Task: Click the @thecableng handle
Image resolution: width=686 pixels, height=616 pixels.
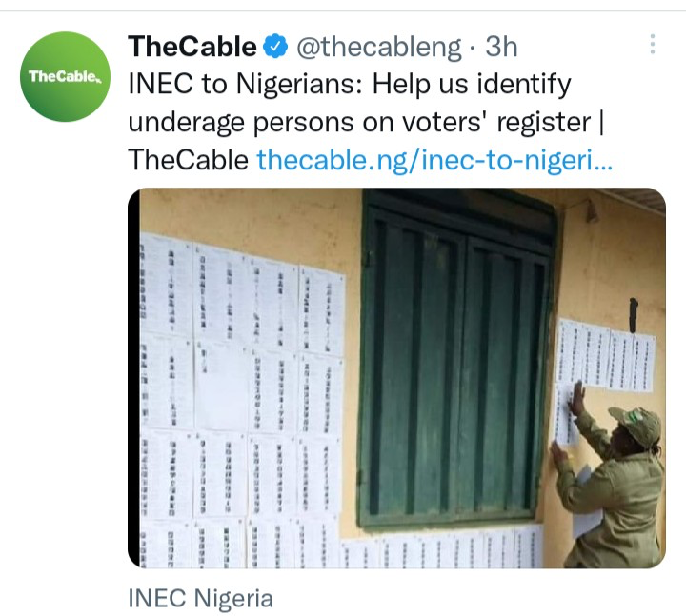Action: point(380,45)
